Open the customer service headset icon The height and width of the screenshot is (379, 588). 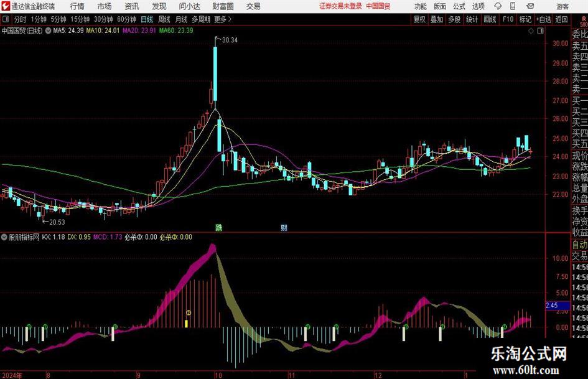[x=498, y=6]
